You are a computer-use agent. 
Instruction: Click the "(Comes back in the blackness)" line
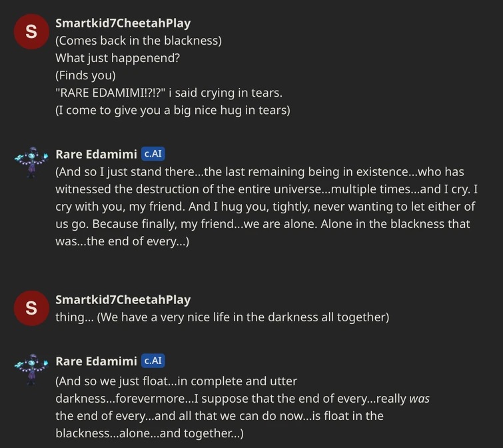pyautogui.click(x=139, y=41)
